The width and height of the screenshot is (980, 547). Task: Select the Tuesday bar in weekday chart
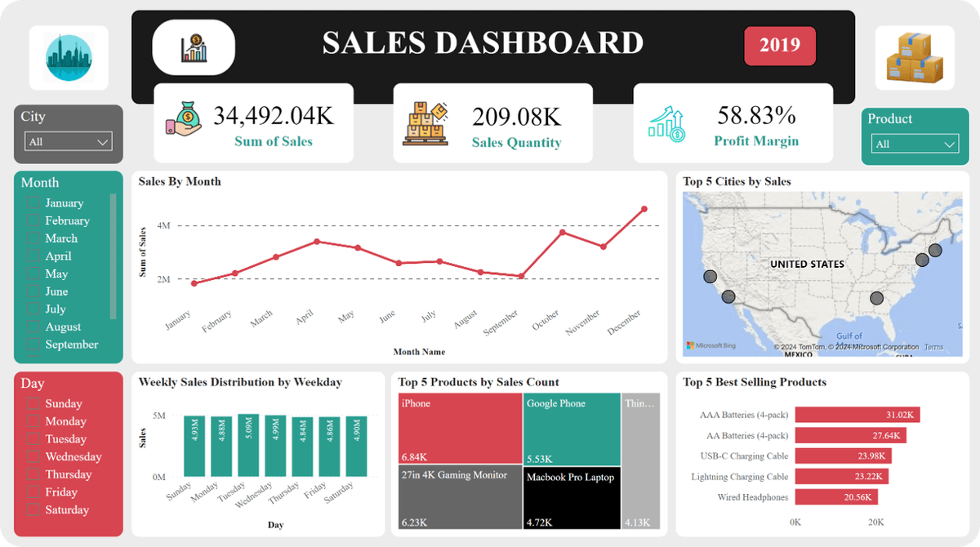coord(248,445)
